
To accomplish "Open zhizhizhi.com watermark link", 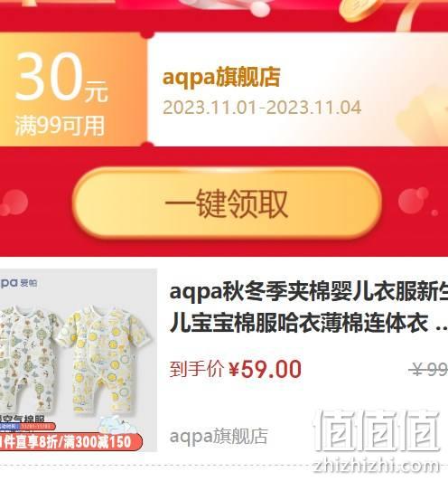I will 377,466.
